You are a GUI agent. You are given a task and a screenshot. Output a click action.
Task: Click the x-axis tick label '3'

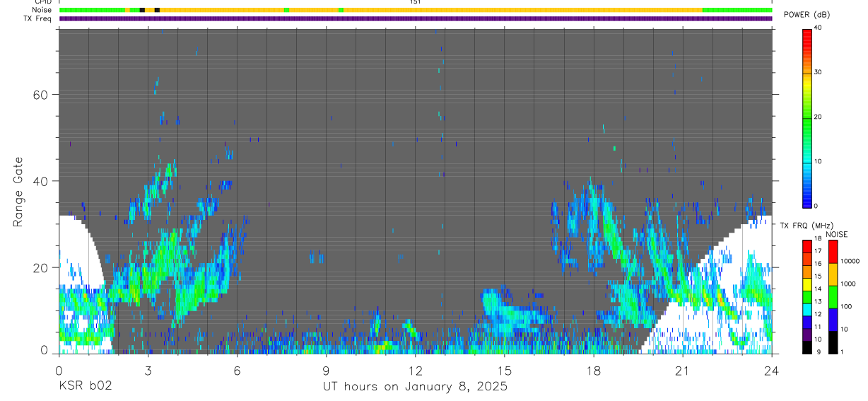coord(148,370)
